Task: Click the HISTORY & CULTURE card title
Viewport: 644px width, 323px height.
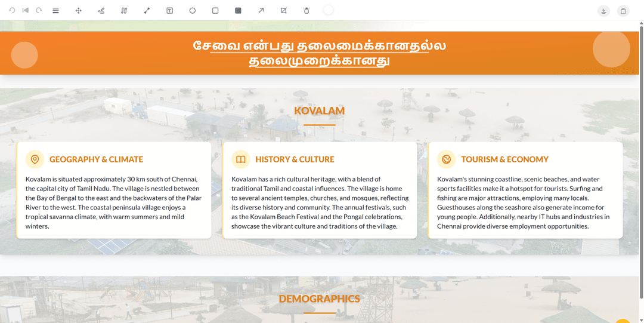Action: [295, 159]
